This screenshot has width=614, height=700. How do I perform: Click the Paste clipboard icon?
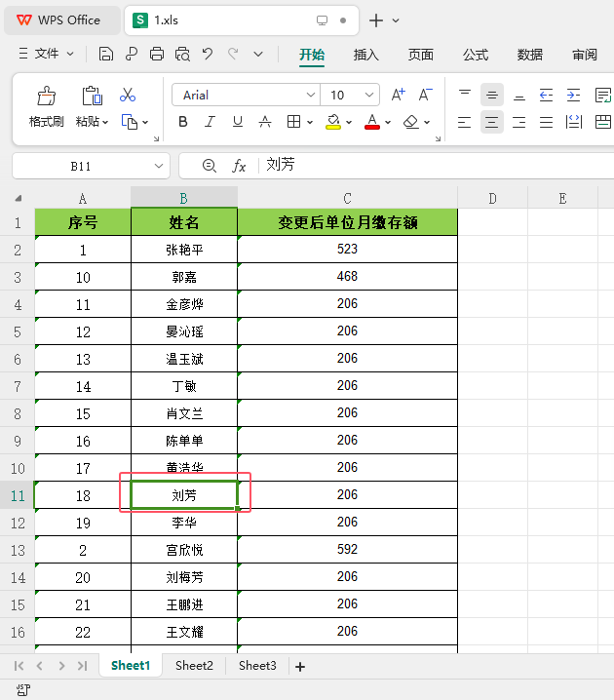click(x=92, y=96)
